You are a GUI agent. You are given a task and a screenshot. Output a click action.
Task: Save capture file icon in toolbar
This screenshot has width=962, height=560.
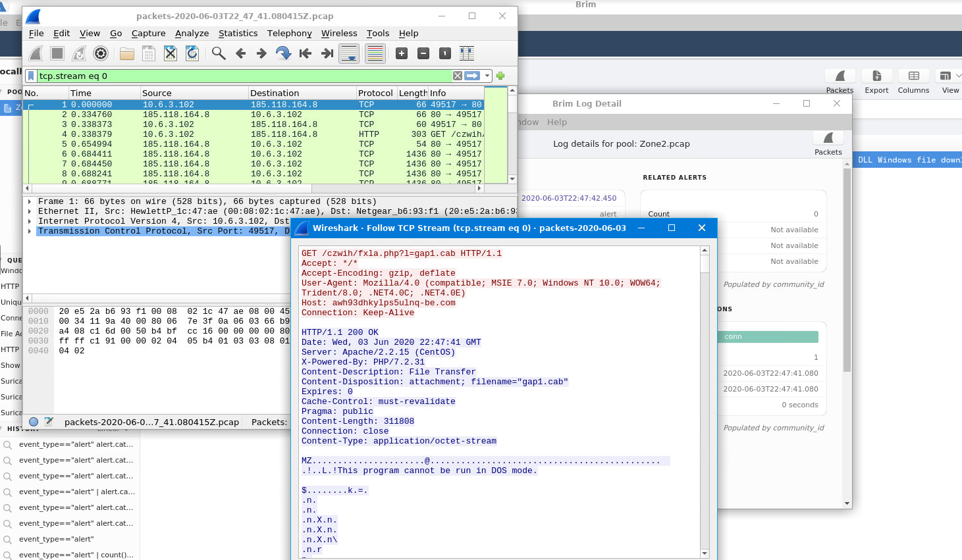(x=149, y=54)
